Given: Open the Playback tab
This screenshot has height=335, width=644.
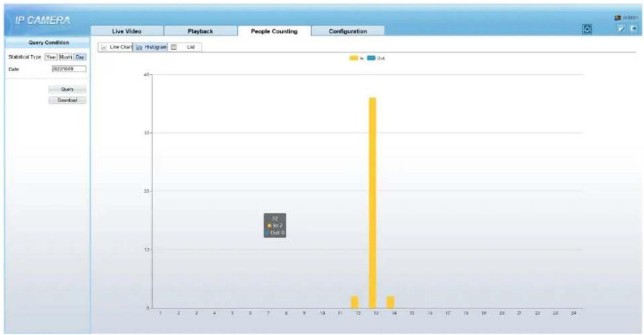Looking at the screenshot, I should [200, 31].
